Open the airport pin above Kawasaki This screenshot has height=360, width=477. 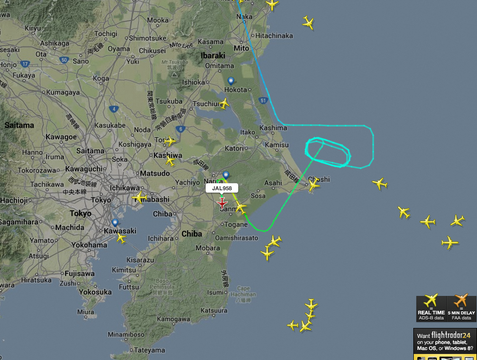click(115, 223)
